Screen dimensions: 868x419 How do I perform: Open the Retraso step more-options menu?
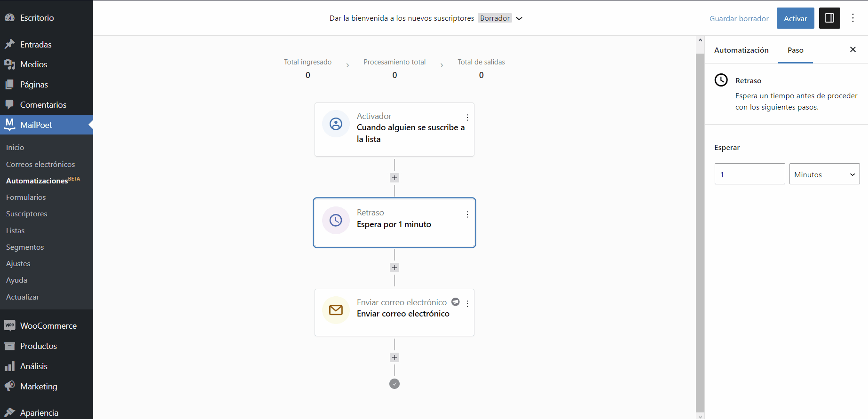click(x=467, y=214)
